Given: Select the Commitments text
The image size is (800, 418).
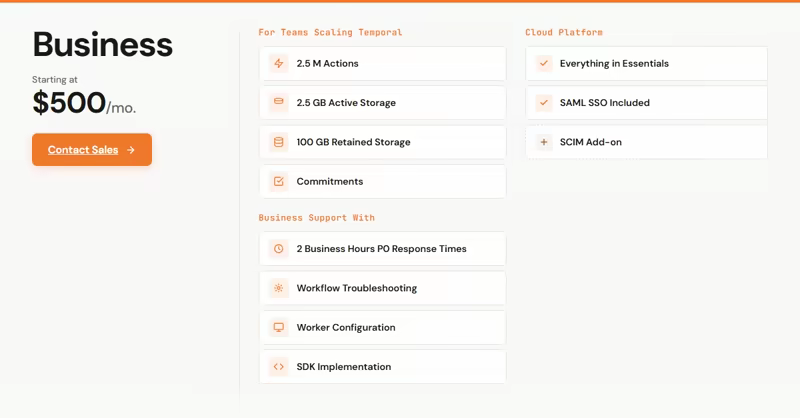Looking at the screenshot, I should 330,181.
